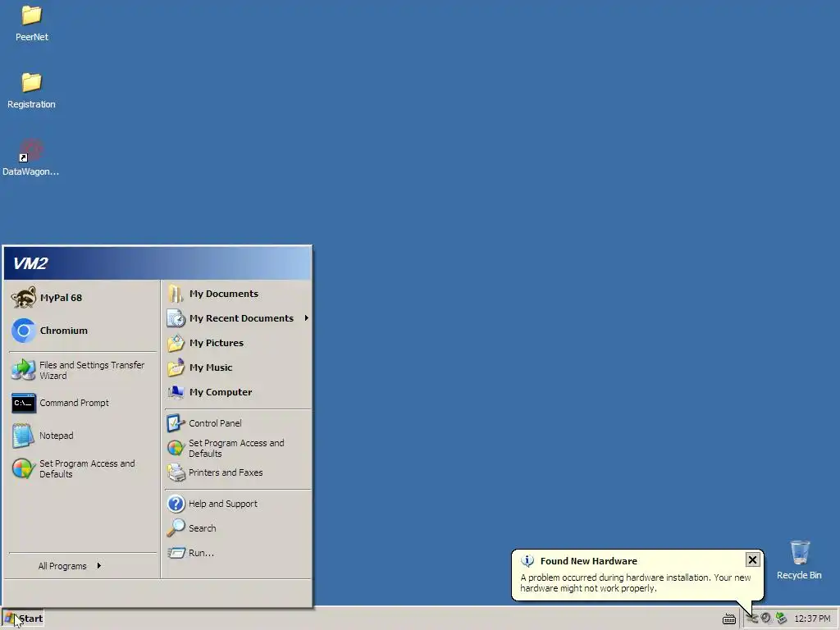Screen dimensions: 840x630
Task: Open Printers and Faxes
Action: pyautogui.click(x=238, y=472)
